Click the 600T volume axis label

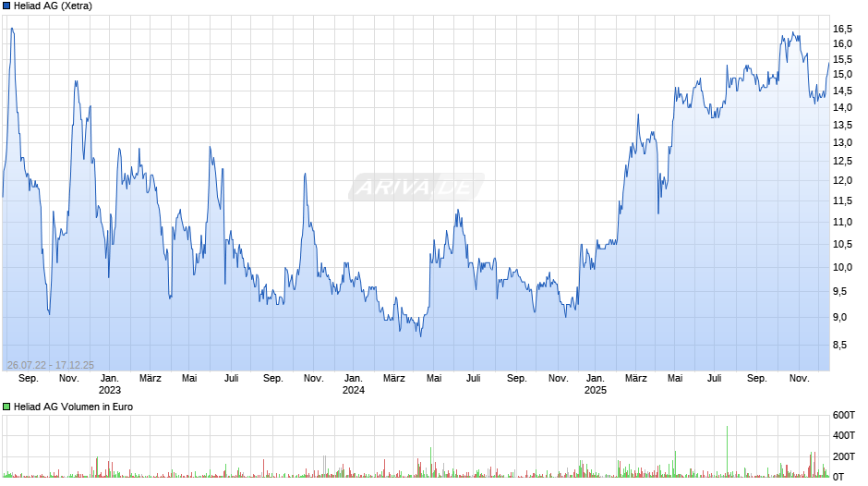point(844,415)
